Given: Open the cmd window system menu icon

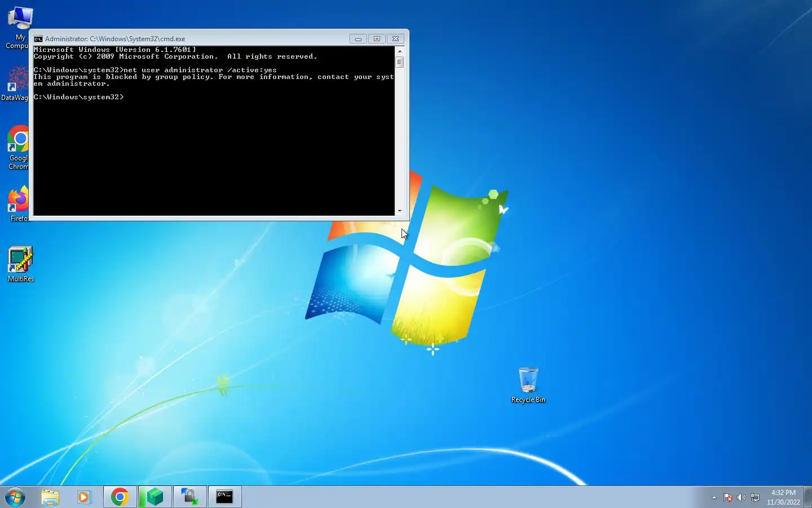Looking at the screenshot, I should click(x=38, y=39).
